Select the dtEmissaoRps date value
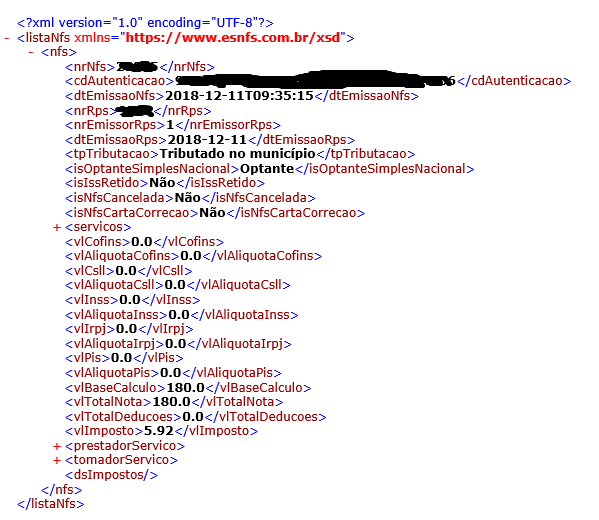599x520 pixels. (207, 140)
